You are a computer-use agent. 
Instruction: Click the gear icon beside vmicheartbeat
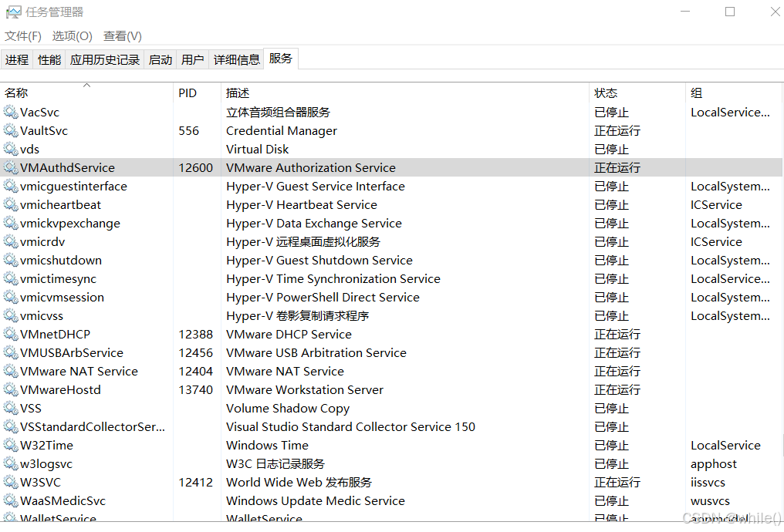[x=11, y=204]
